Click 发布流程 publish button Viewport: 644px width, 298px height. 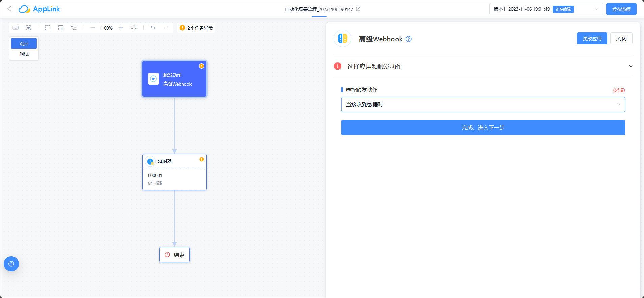pyautogui.click(x=621, y=9)
